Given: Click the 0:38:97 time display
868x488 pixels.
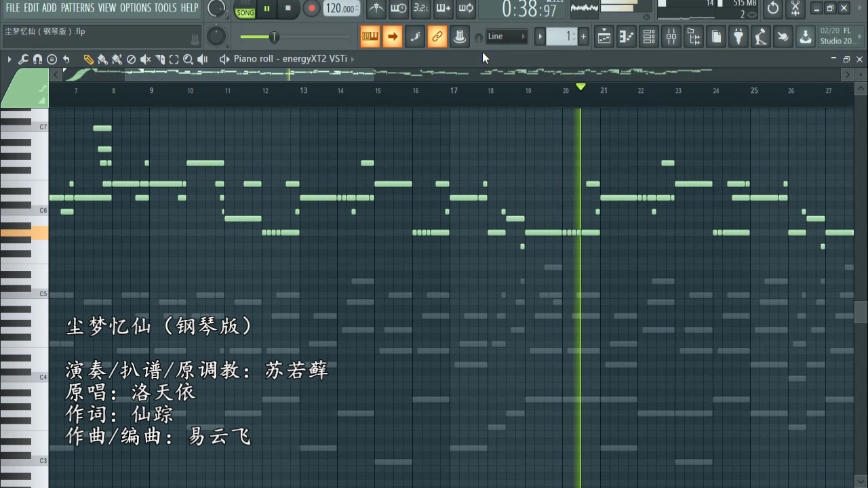Looking at the screenshot, I should (530, 9).
